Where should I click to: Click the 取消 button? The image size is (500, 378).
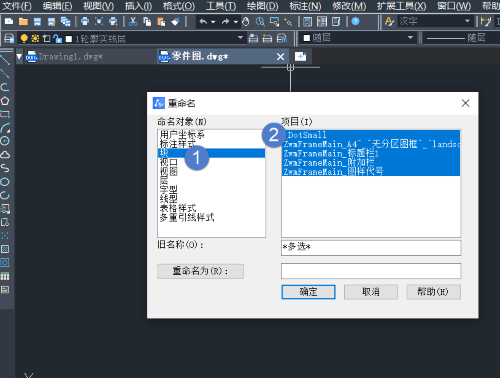pos(371,292)
